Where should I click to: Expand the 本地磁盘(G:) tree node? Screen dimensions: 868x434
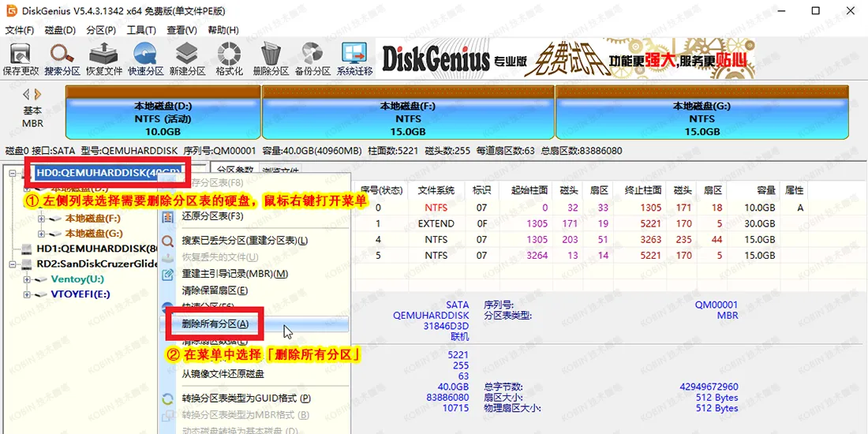click(x=41, y=233)
